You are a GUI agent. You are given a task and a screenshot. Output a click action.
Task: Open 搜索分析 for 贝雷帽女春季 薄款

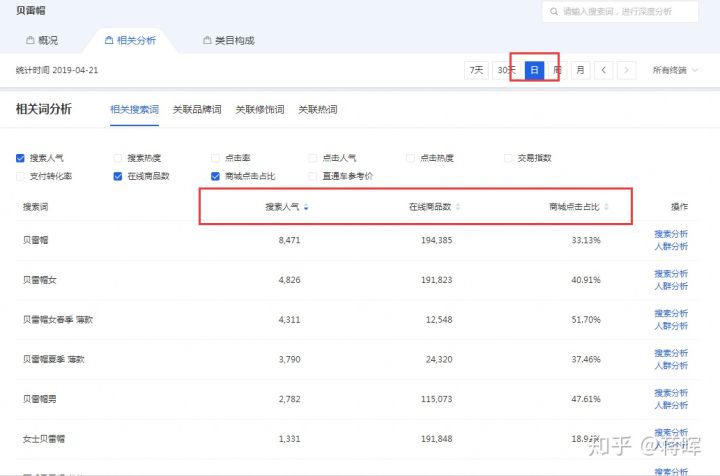(671, 314)
